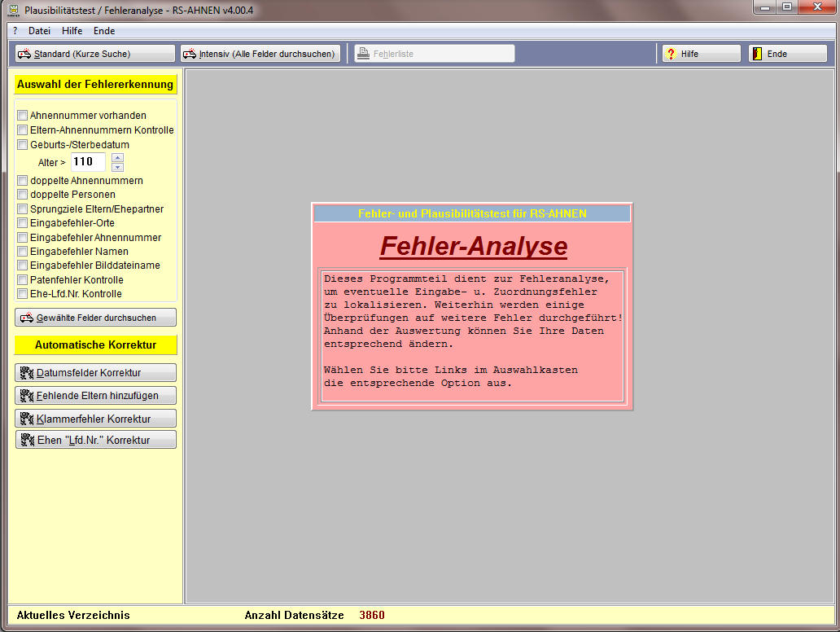
Task: Check the Geburts-/Sterbedatum option
Action: pos(23,144)
